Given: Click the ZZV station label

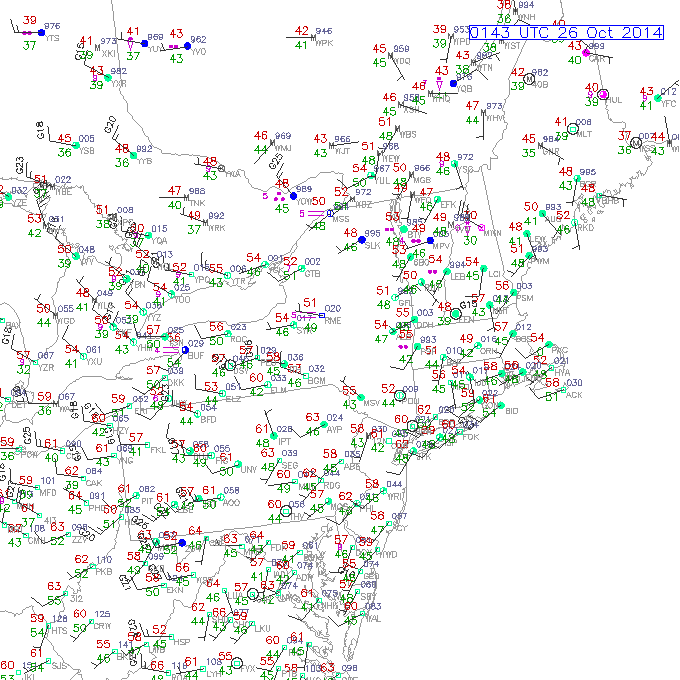Looking at the screenshot, I should (79, 540).
